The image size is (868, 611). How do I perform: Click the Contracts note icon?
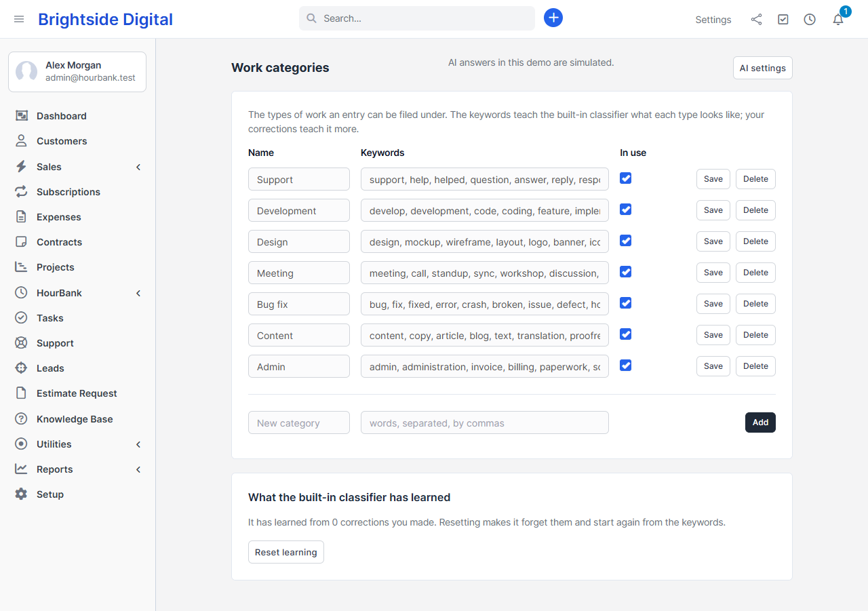tap(21, 242)
